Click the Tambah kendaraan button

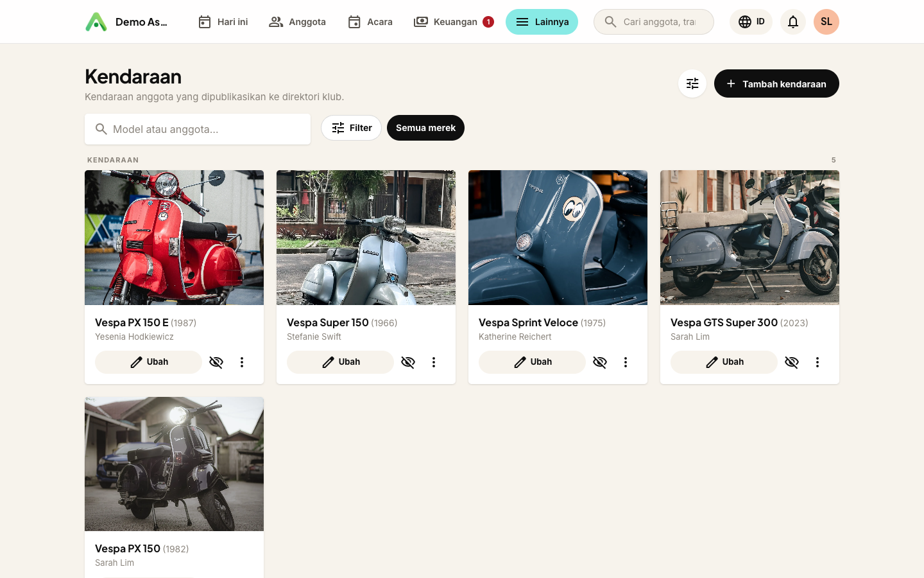click(776, 83)
